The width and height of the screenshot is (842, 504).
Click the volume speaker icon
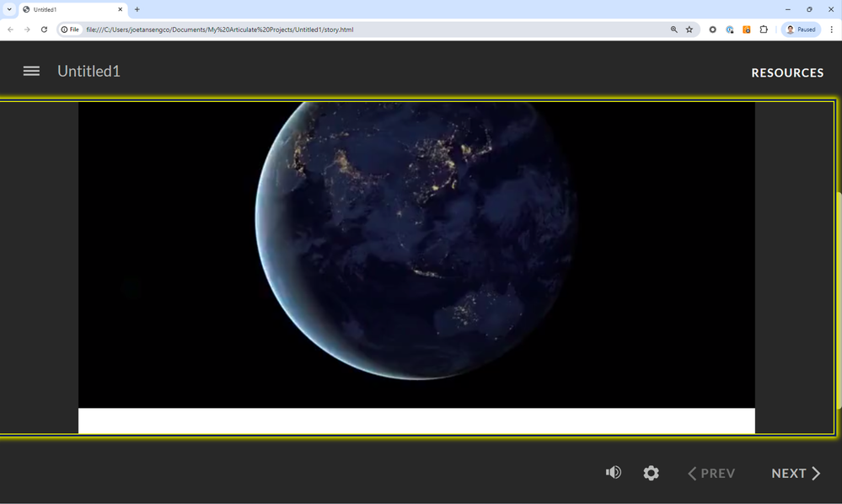[614, 473]
